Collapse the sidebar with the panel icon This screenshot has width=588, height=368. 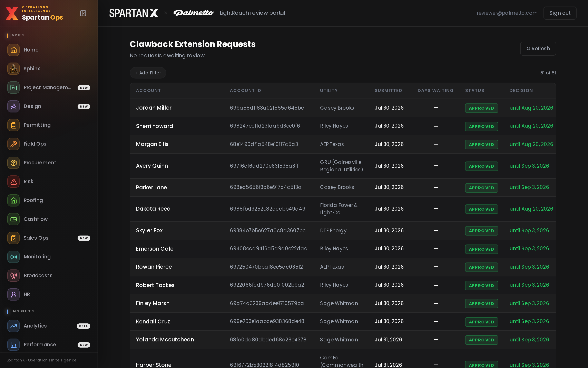(x=83, y=13)
